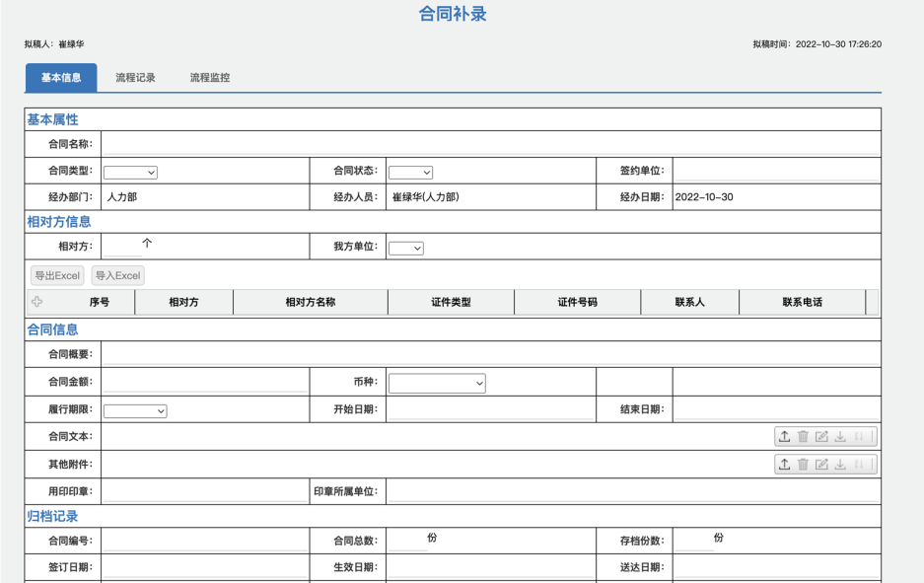Switch to the 流程记录 tab
Viewport: 924px width, 583px height.
pyautogui.click(x=135, y=78)
